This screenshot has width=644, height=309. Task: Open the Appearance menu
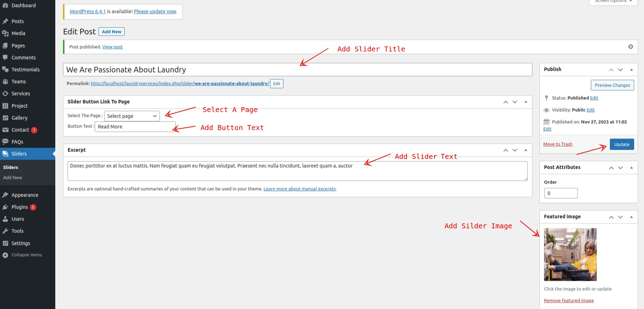25,195
